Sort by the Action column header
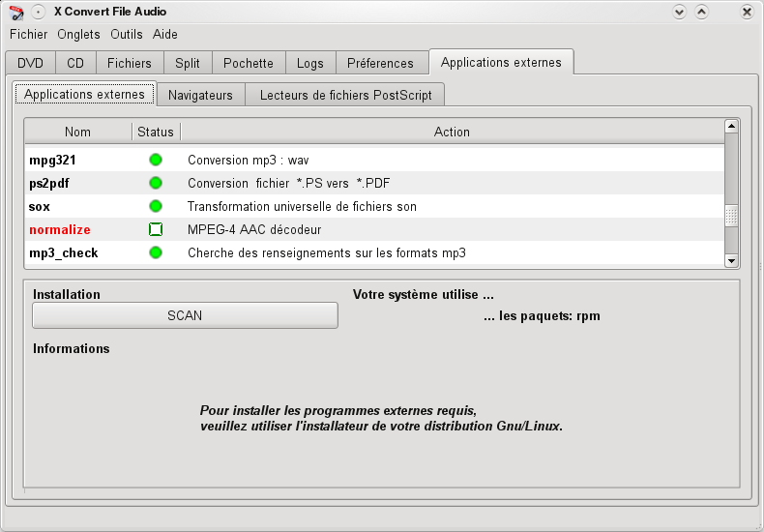The height and width of the screenshot is (532, 764). click(453, 132)
